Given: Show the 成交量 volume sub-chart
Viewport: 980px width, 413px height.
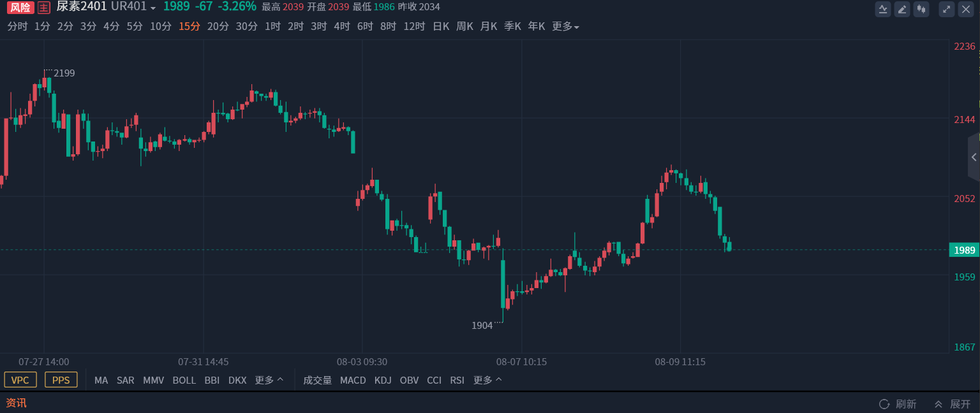Looking at the screenshot, I should 317,380.
